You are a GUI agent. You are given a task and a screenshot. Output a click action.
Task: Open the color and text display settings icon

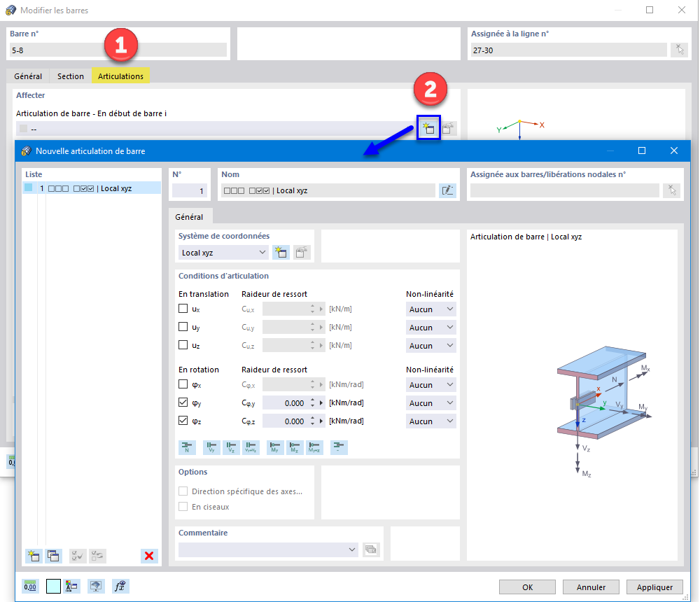[71, 587]
